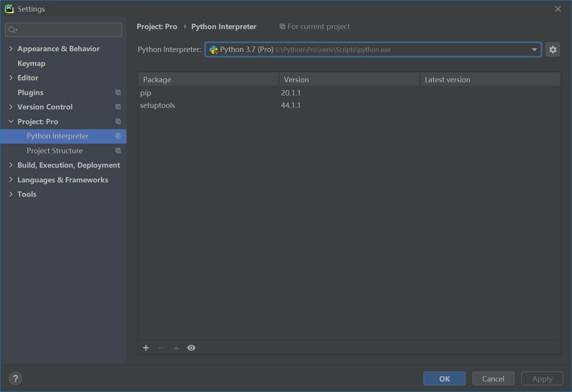Click Project: Pro breadcrumb link
Viewport: 572px width, 392px height.
click(x=157, y=26)
